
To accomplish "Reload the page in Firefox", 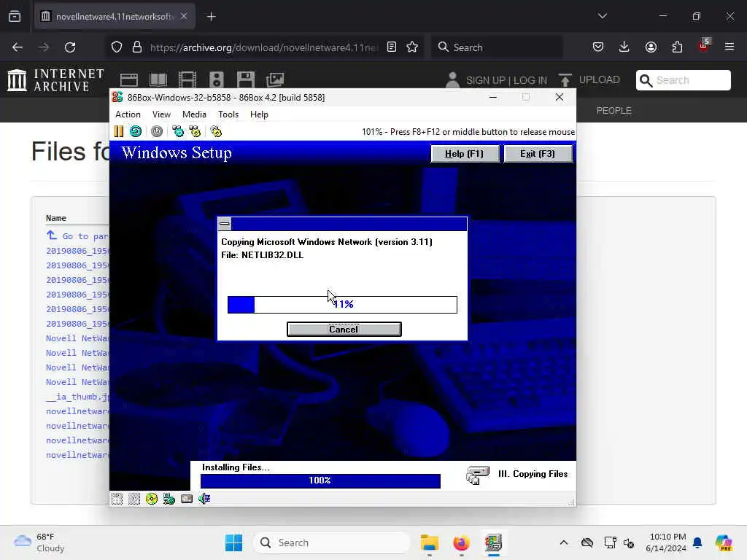I will pos(70,47).
